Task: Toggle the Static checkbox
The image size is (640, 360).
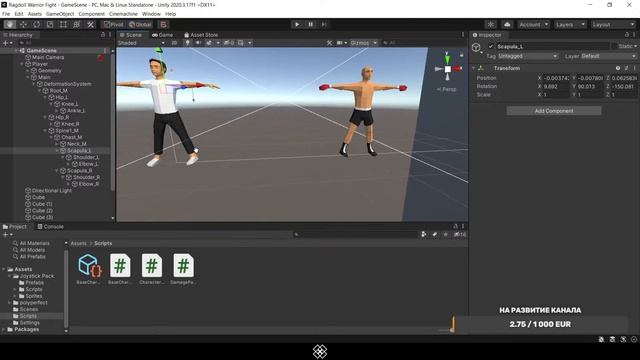Action: pyautogui.click(x=614, y=47)
